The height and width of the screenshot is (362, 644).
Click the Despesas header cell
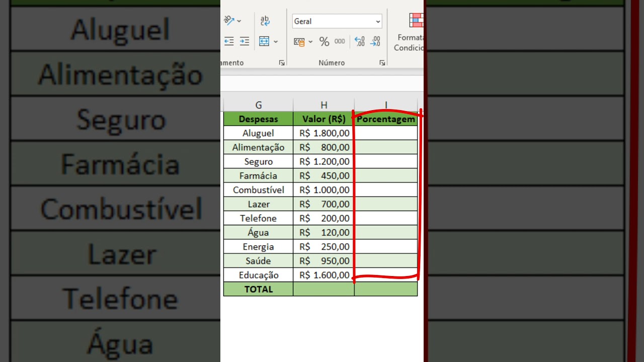[x=258, y=119]
